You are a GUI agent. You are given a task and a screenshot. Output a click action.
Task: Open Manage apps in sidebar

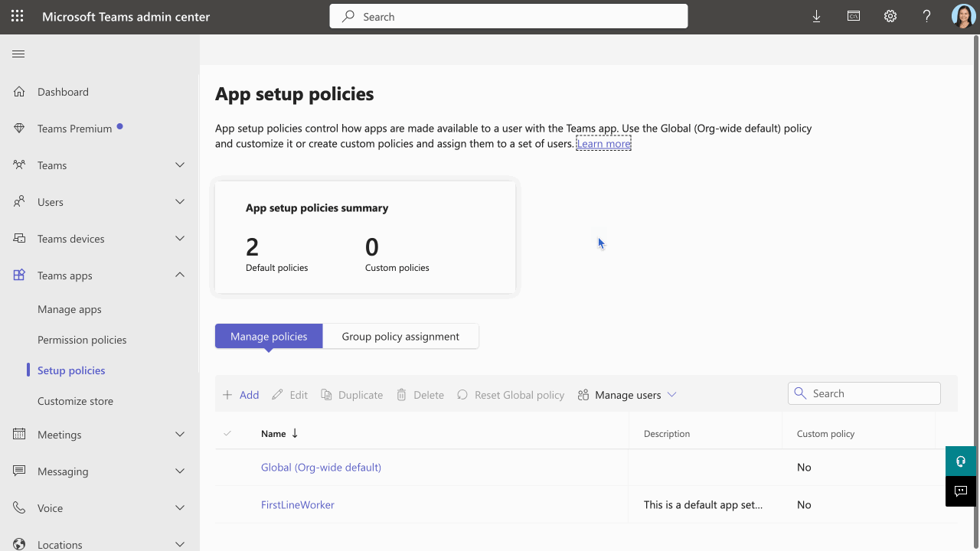click(70, 309)
